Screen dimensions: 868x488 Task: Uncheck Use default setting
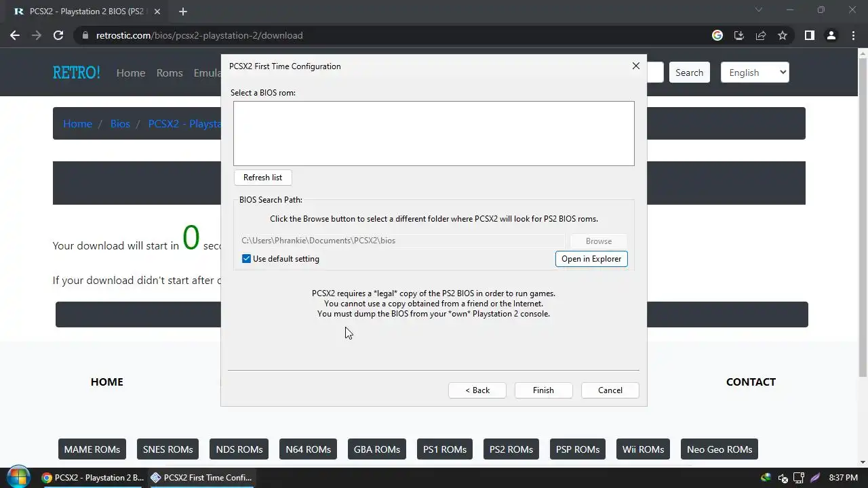click(246, 259)
